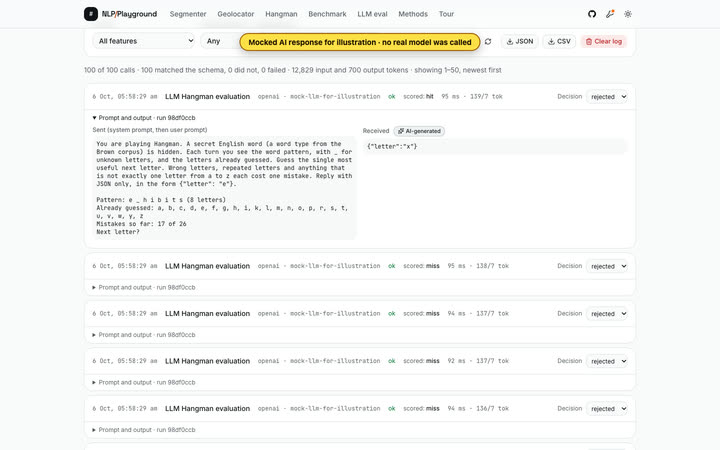The width and height of the screenshot is (720, 450).
Task: Click the AI-generated badge
Action: point(419,131)
